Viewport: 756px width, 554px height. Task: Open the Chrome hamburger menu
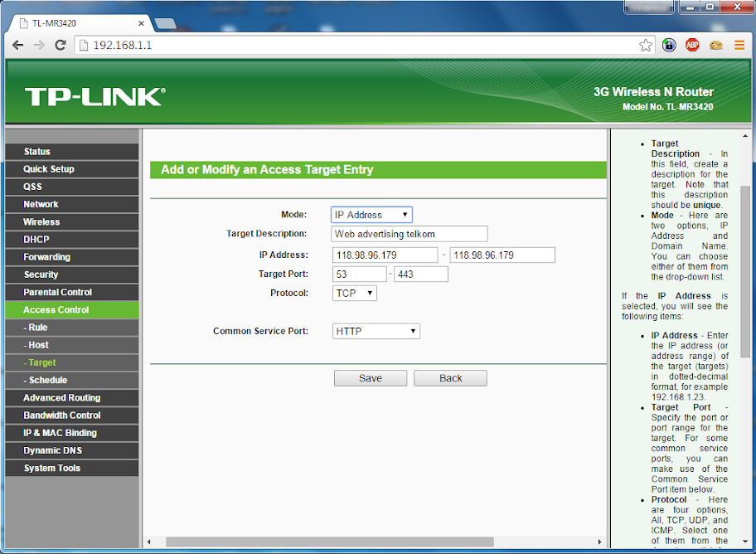[x=739, y=46]
